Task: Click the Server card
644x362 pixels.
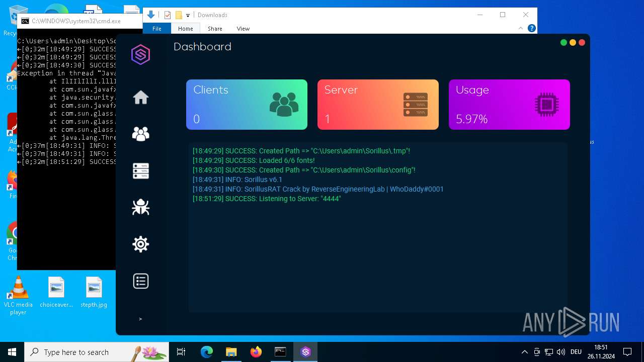Action: (378, 105)
